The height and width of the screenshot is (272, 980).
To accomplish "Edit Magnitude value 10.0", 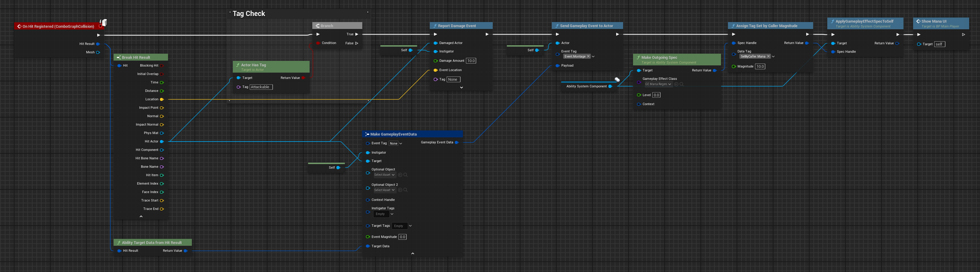I will 760,67.
